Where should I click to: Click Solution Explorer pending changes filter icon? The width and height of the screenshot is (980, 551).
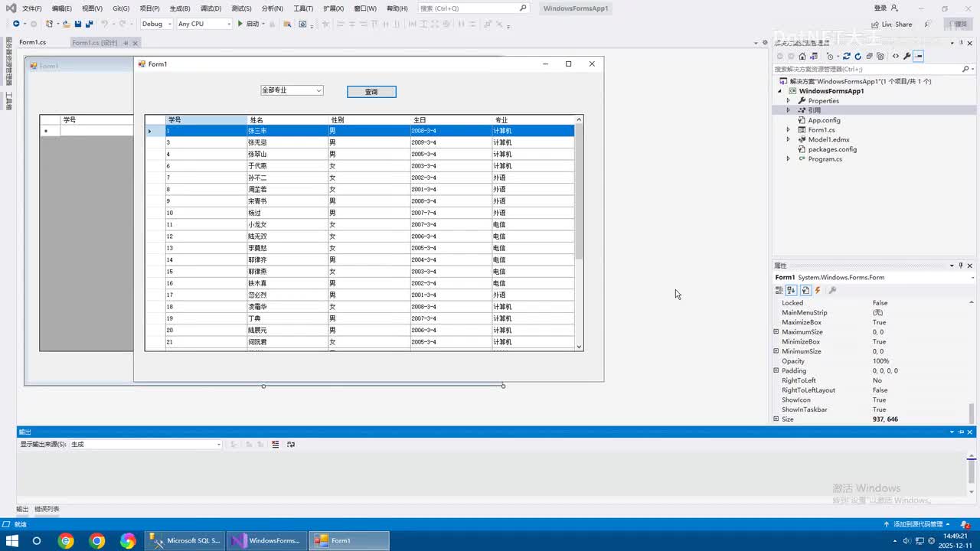tap(831, 56)
